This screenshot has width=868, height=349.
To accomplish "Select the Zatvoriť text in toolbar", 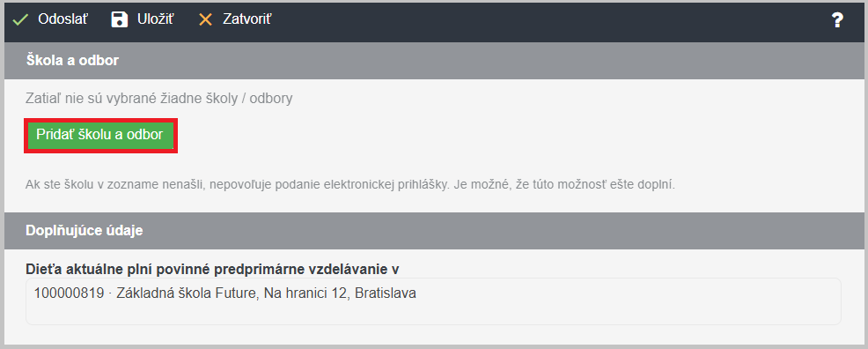I will [246, 20].
